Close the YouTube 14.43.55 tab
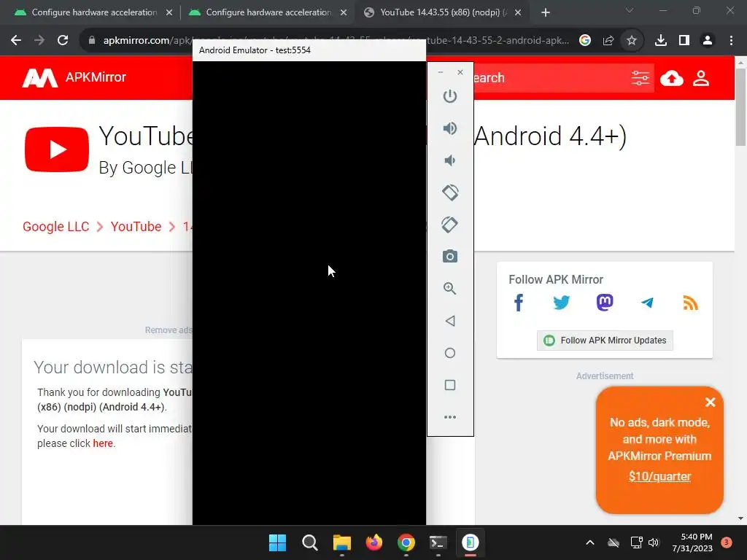The width and height of the screenshot is (747, 560). 518,13
